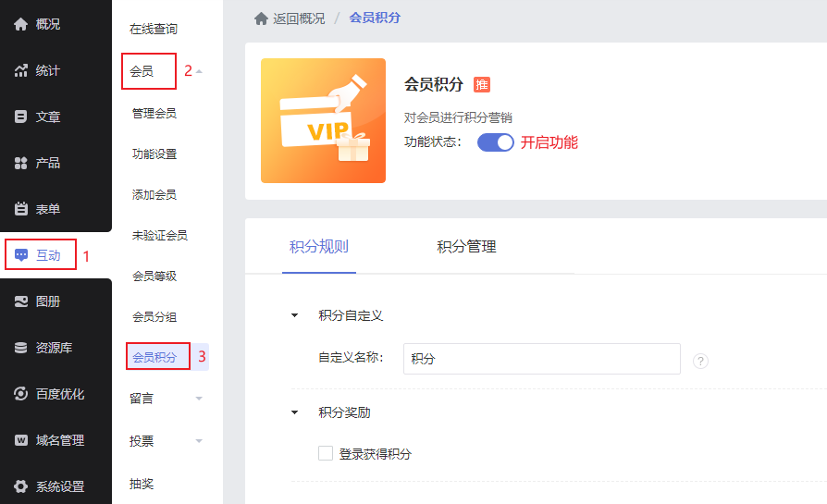Viewport: 827px width, 504px height.
Task: Open 会员分组 page
Action: 154,316
